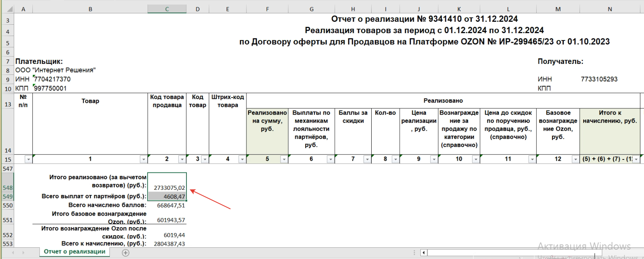Expand filter on column 5 Реализовано на сумму

coord(284,159)
